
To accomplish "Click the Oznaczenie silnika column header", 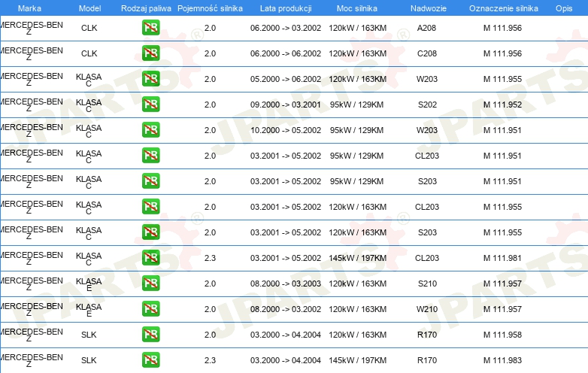I will [x=504, y=8].
